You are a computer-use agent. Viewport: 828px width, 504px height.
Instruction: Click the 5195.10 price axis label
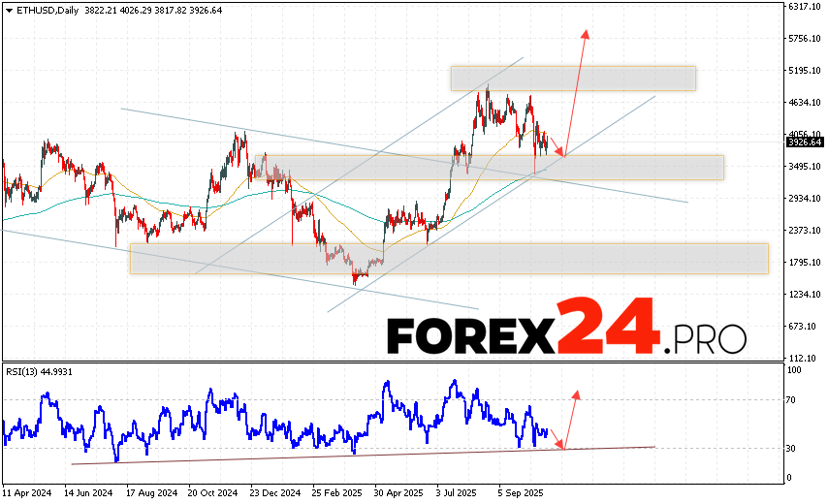point(803,71)
